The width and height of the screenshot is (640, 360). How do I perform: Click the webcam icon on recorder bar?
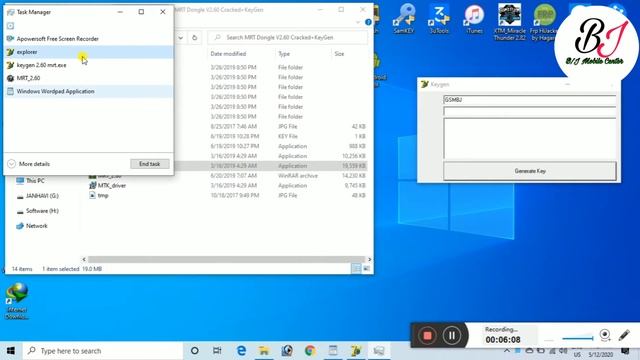605,336
